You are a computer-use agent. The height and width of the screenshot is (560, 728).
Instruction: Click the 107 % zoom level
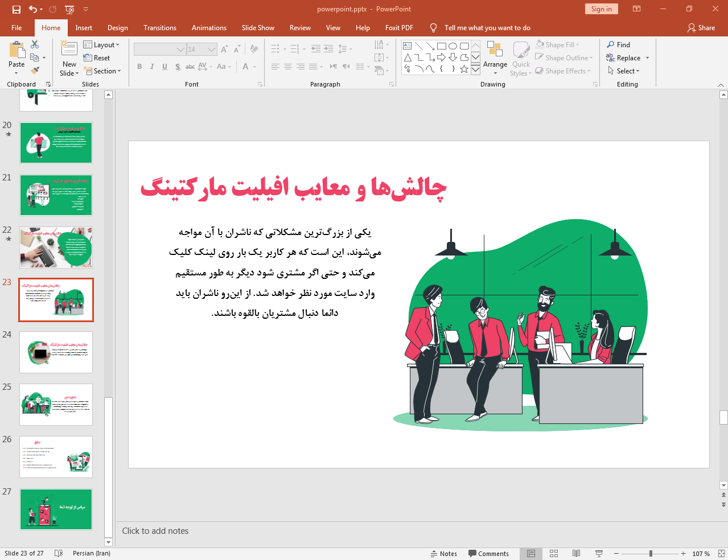point(701,554)
